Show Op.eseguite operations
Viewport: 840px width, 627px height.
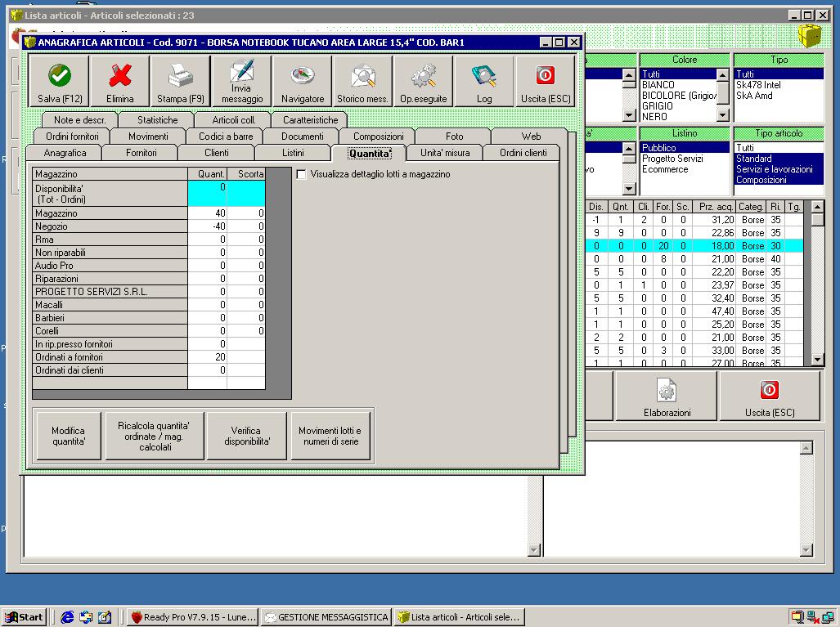tap(423, 82)
